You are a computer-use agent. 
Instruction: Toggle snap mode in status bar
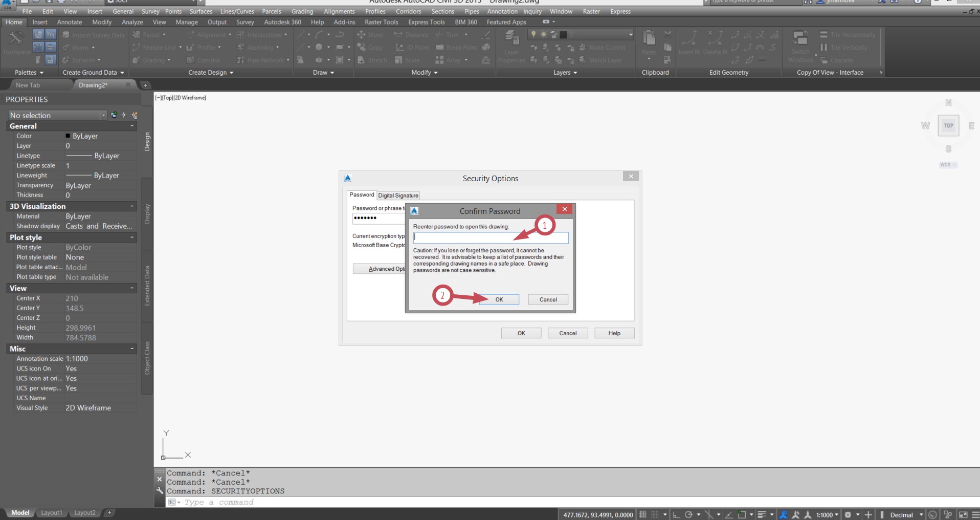tap(655, 515)
